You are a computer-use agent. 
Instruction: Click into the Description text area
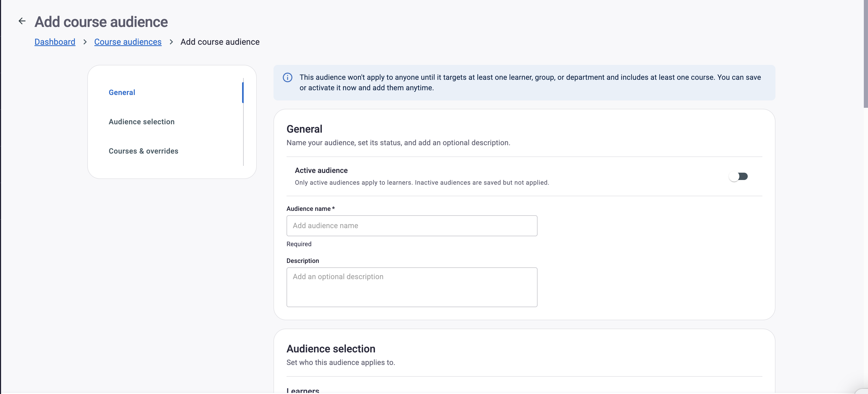[412, 287]
